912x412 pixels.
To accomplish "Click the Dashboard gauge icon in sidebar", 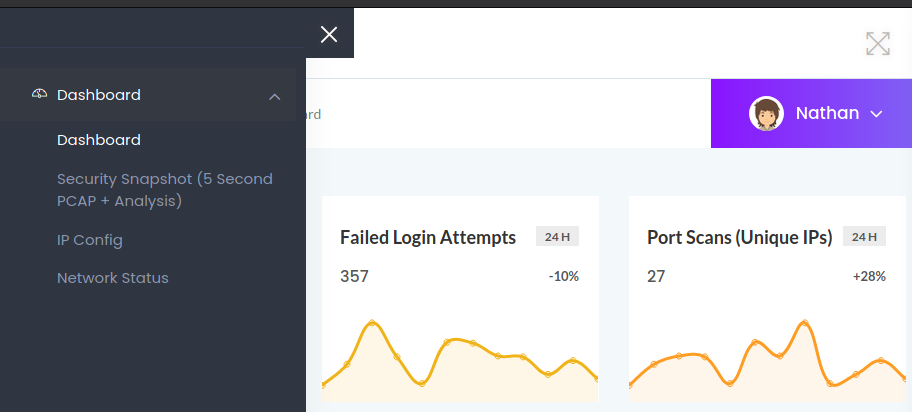I will pyautogui.click(x=40, y=95).
